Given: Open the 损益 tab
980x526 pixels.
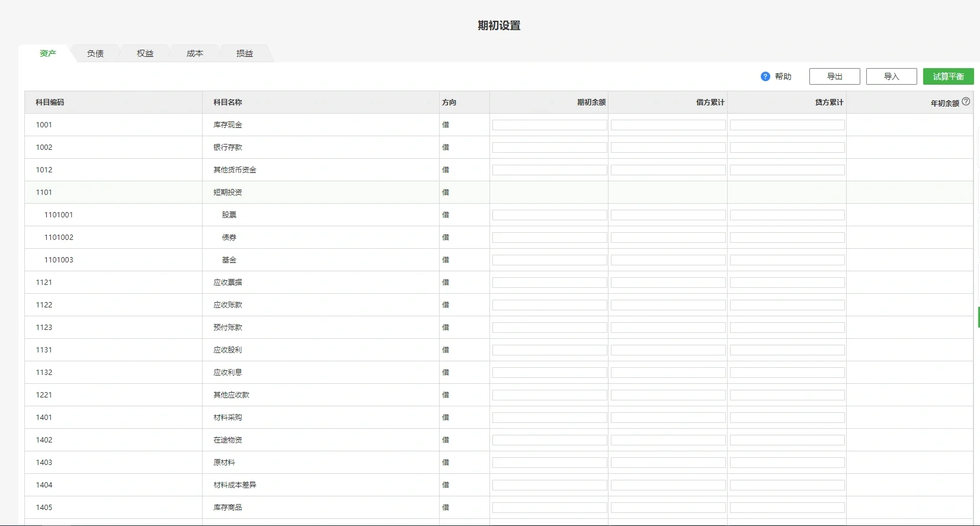Looking at the screenshot, I should coord(245,53).
